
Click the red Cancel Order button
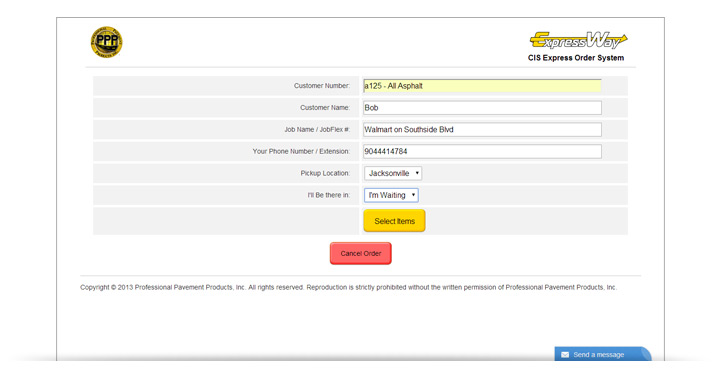(x=360, y=253)
